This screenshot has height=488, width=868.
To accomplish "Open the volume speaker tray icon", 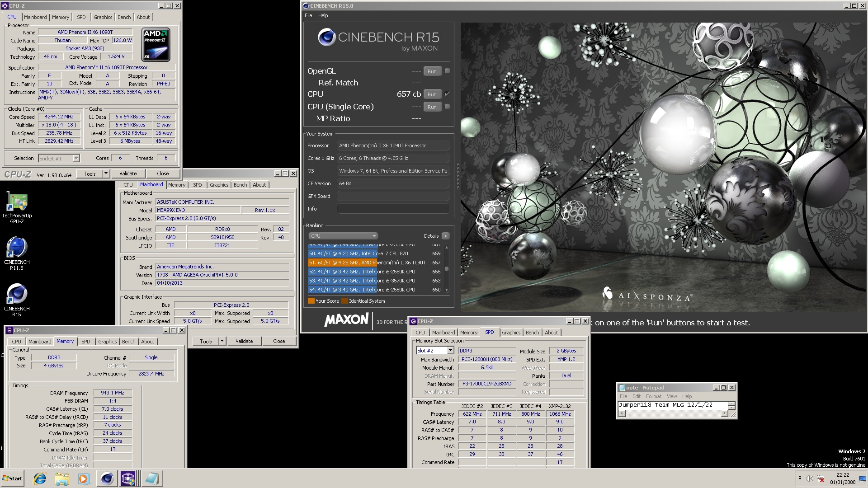I will (x=809, y=479).
